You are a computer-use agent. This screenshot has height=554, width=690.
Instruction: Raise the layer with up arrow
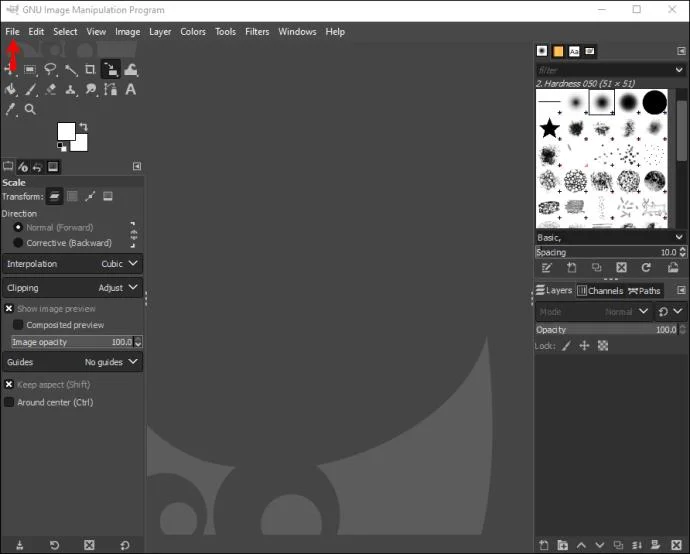(x=581, y=545)
